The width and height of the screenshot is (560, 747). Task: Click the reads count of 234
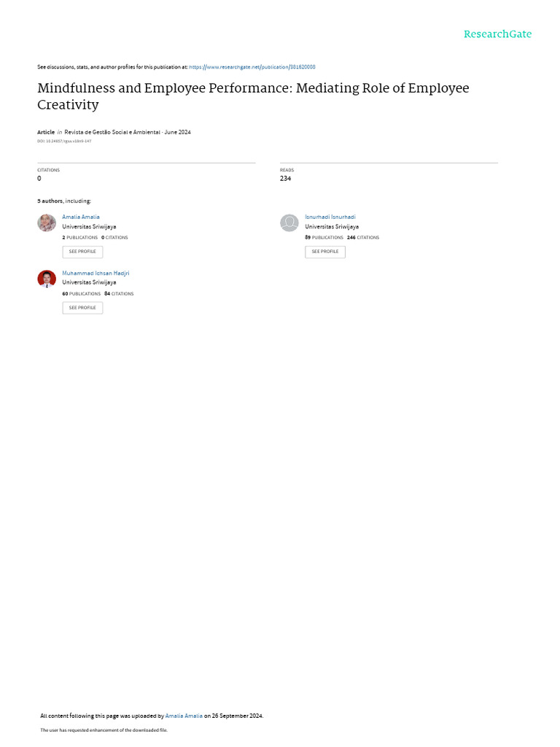pos(285,178)
